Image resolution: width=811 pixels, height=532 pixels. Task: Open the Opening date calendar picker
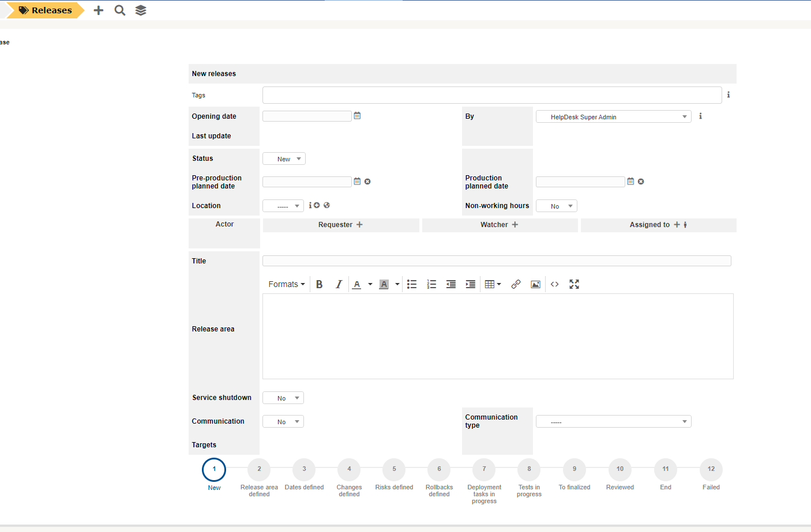coord(356,115)
